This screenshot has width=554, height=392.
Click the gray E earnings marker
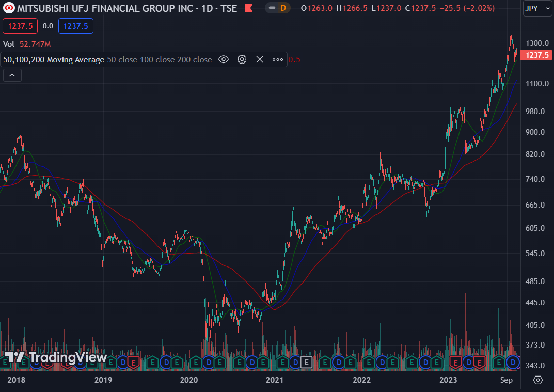306,363
